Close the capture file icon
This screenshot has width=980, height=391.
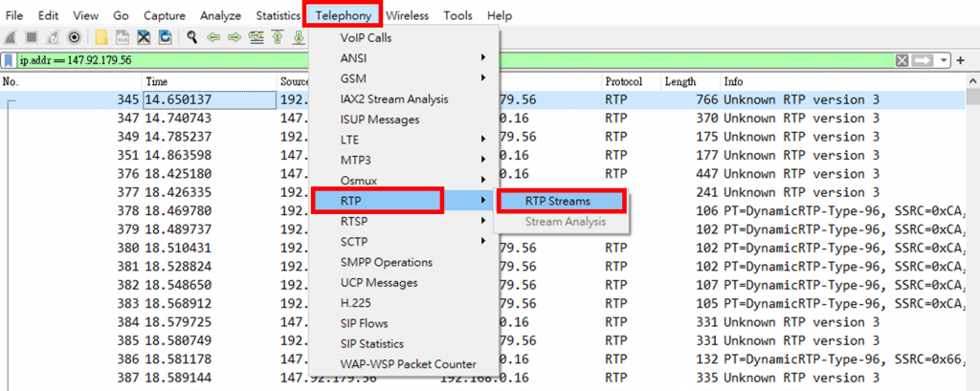pyautogui.click(x=145, y=37)
